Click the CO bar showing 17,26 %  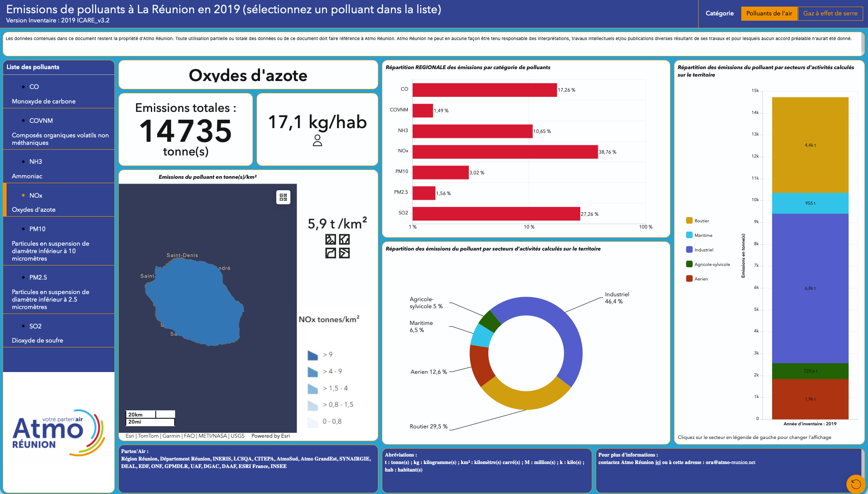click(485, 90)
